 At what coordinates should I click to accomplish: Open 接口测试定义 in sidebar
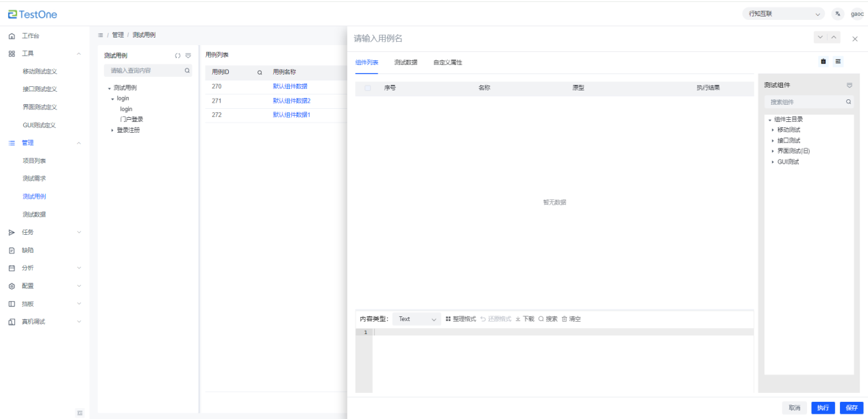(x=40, y=89)
